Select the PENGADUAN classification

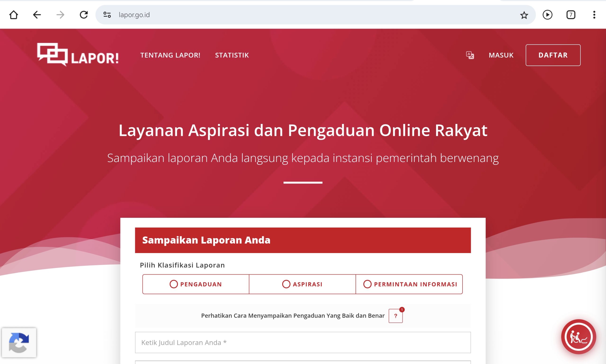196,284
